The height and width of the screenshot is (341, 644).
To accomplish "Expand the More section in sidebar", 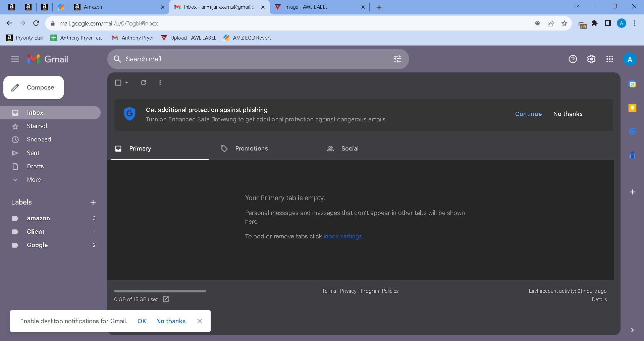I will coord(34,180).
